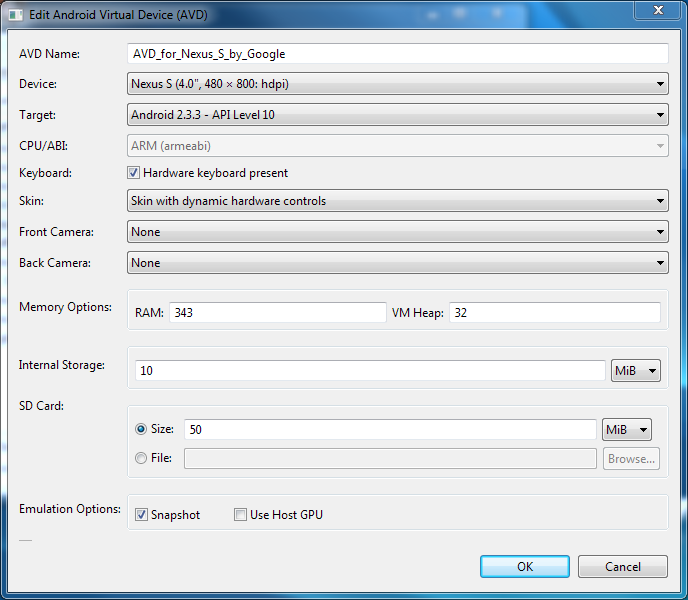Image resolution: width=688 pixels, height=600 pixels.
Task: Click the OK button
Action: click(525, 567)
